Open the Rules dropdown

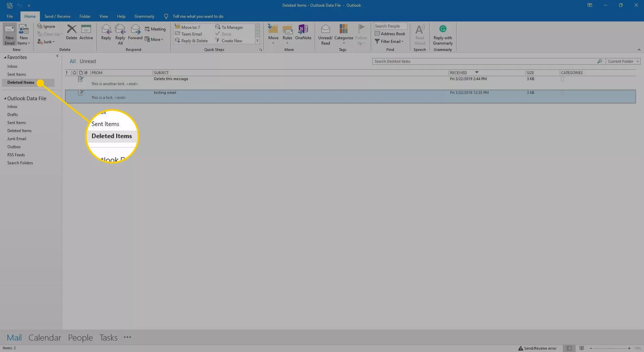[x=287, y=34]
